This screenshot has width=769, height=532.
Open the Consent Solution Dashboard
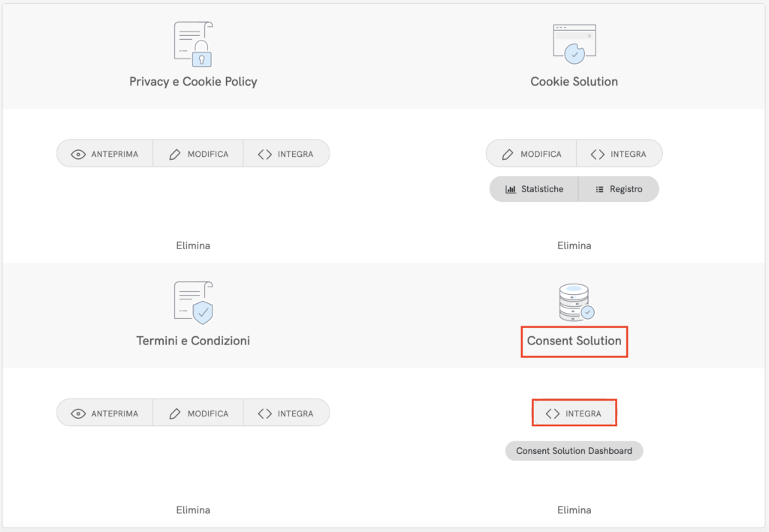click(574, 451)
